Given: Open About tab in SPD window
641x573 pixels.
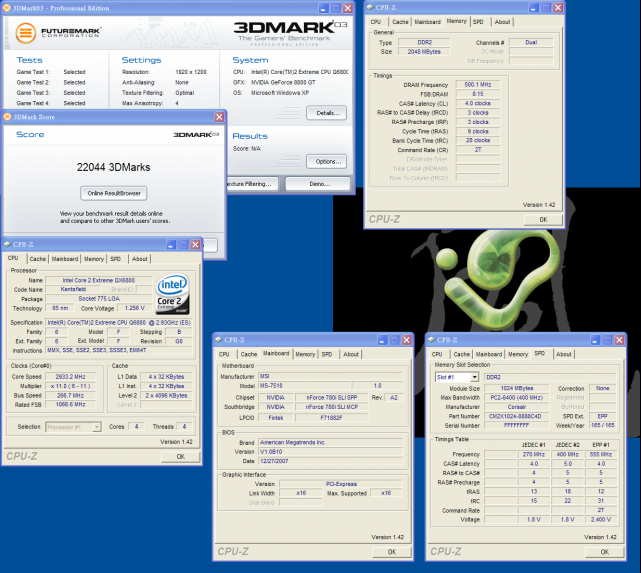Looking at the screenshot, I should [563, 354].
